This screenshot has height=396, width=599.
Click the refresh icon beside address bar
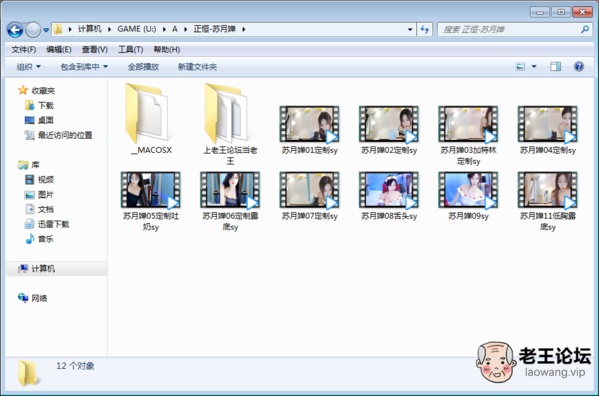(424, 29)
